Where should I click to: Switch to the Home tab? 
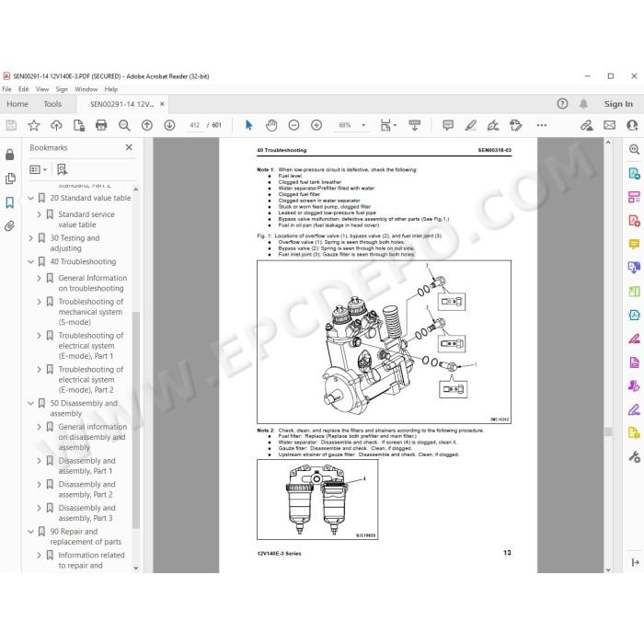point(17,104)
